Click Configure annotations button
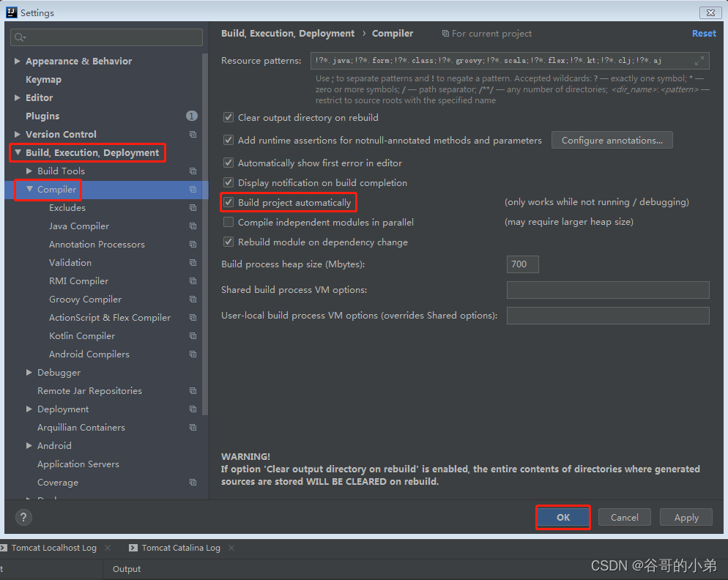 coord(612,141)
